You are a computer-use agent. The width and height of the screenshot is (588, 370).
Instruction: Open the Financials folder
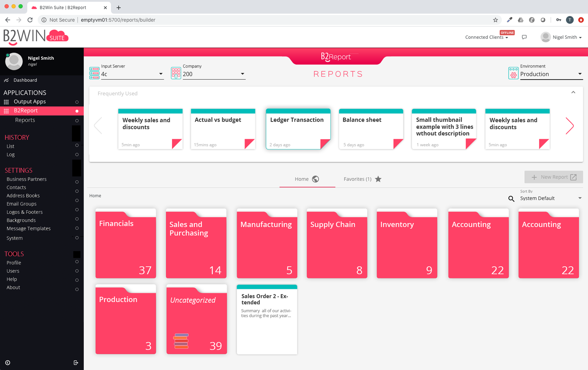tap(126, 244)
